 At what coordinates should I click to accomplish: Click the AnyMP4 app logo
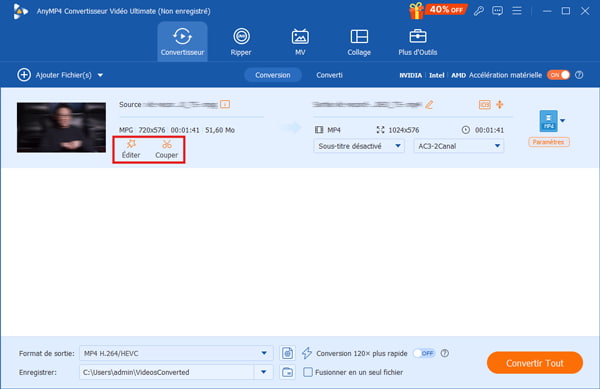tap(20, 11)
